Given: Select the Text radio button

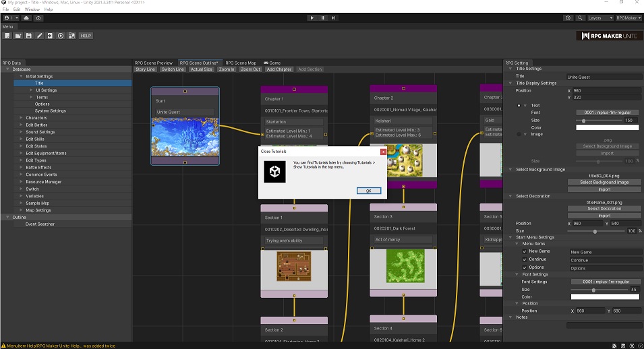Looking at the screenshot, I should [x=519, y=106].
